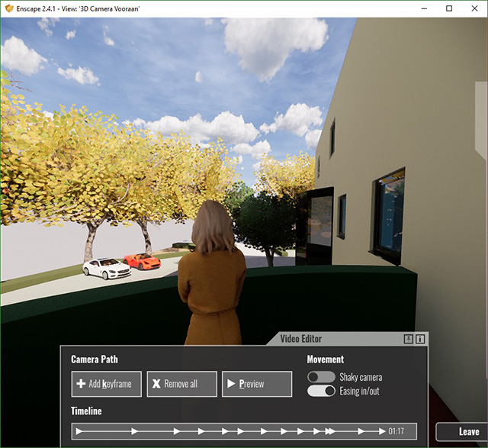The image size is (488, 448).
Task: Click the Enscape logo in title bar
Action: pyautogui.click(x=9, y=8)
